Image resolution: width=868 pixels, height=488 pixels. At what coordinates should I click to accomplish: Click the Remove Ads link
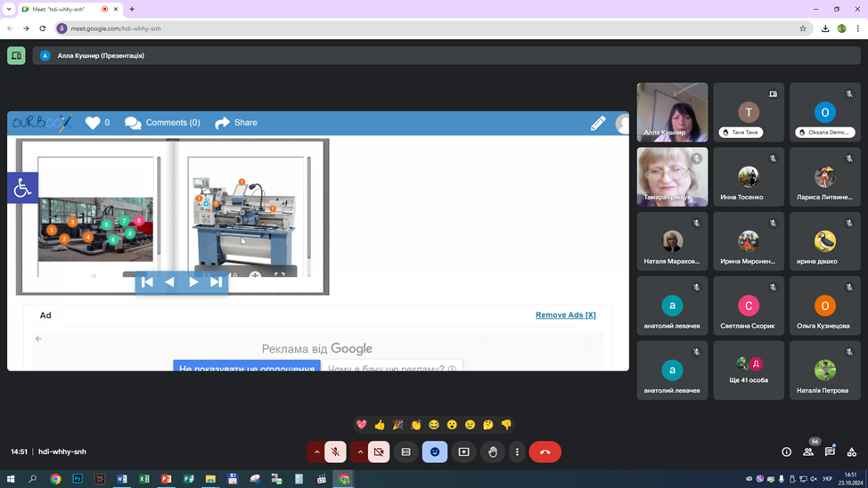tap(565, 315)
